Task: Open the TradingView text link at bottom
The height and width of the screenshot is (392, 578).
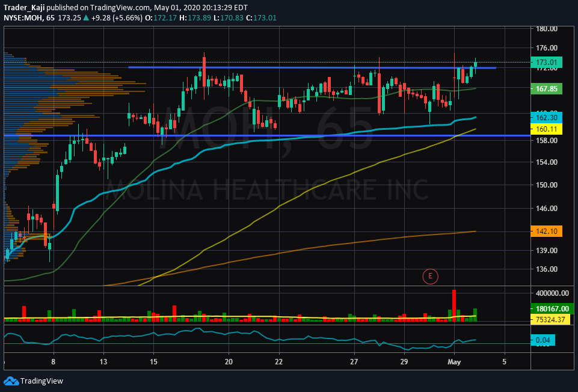Action: pyautogui.click(x=42, y=381)
